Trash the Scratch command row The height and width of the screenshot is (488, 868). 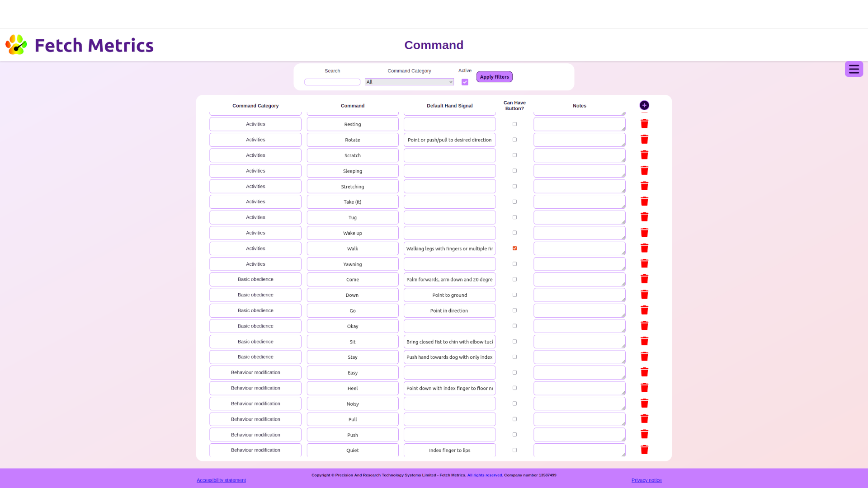click(x=644, y=155)
